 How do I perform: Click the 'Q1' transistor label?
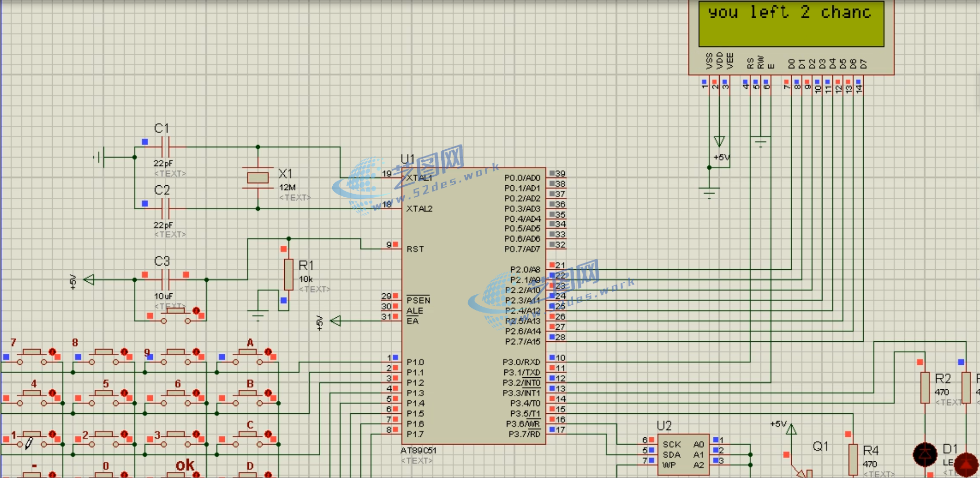(820, 446)
